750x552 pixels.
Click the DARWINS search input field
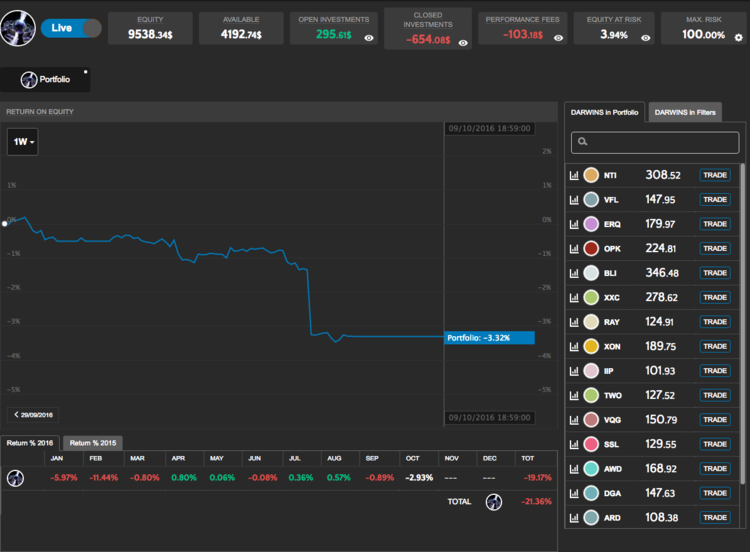(660, 143)
